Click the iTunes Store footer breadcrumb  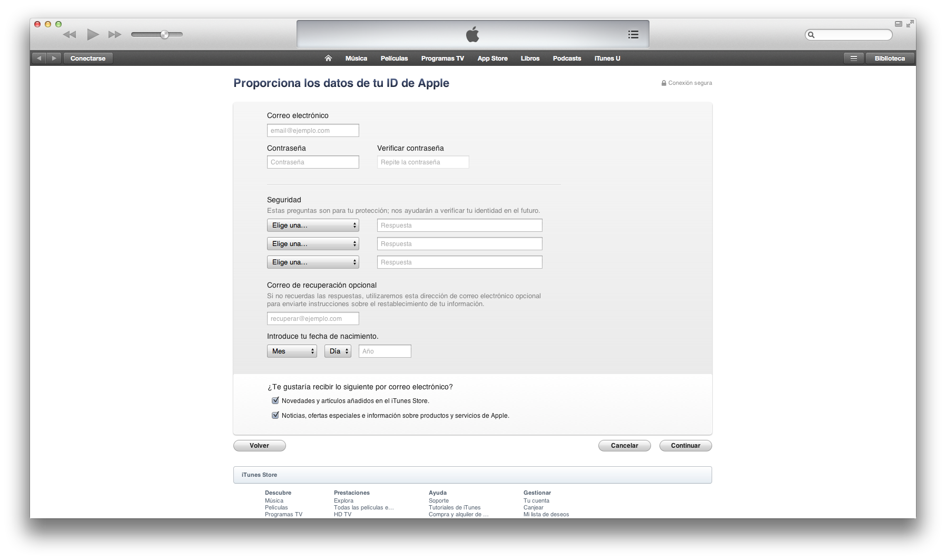259,475
